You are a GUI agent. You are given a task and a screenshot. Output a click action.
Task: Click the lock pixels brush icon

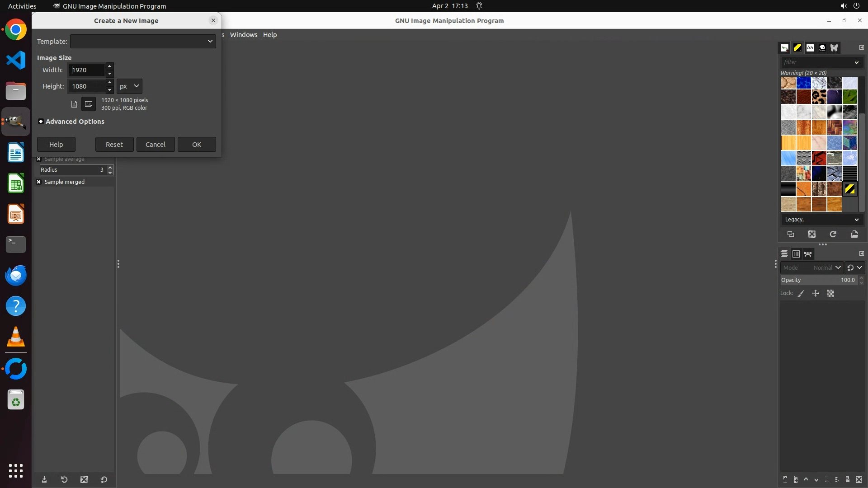pyautogui.click(x=801, y=293)
